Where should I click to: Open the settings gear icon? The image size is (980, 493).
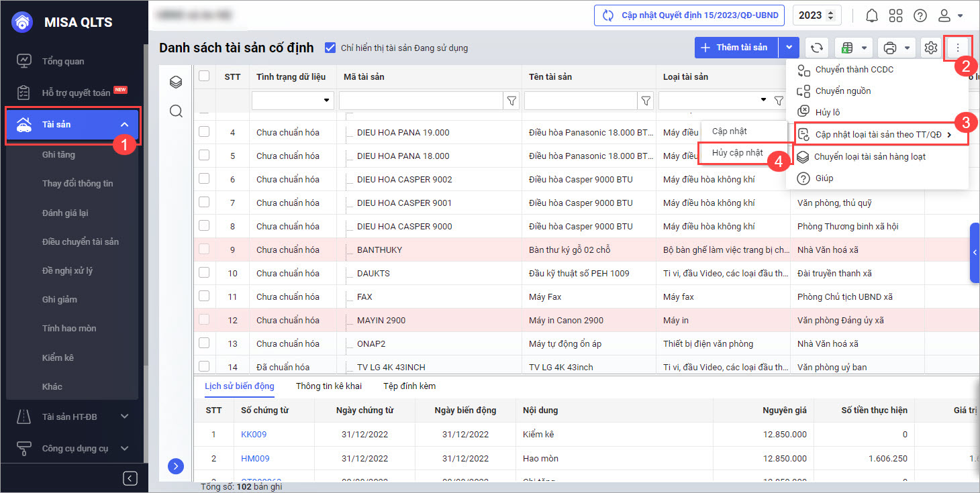tap(930, 48)
